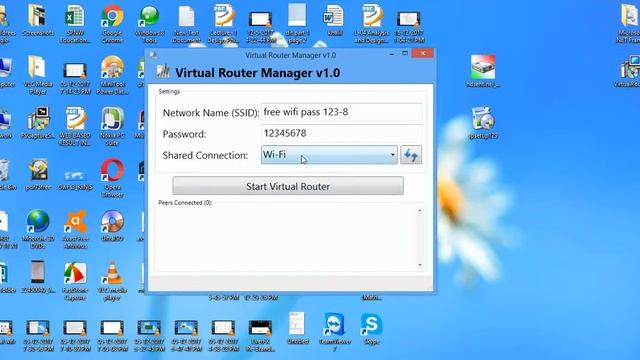Screen dimensions: 640x360
Task: Click Start Virtual Router button
Action: click(x=288, y=186)
